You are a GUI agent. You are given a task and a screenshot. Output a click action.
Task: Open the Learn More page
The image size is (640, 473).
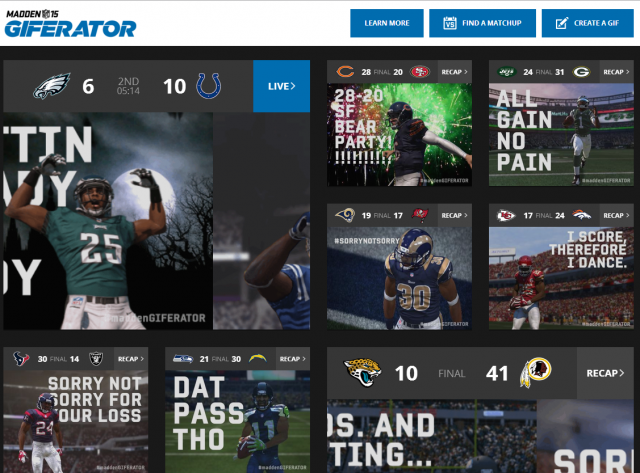pos(386,23)
